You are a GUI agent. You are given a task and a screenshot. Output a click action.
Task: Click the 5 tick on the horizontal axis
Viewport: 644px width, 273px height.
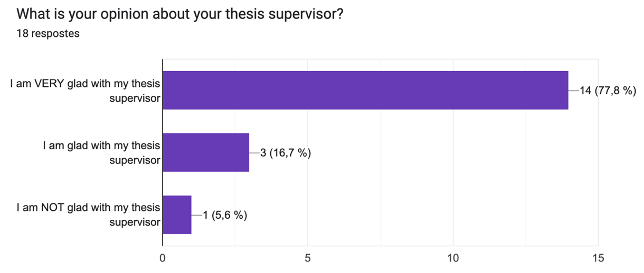[x=308, y=258]
